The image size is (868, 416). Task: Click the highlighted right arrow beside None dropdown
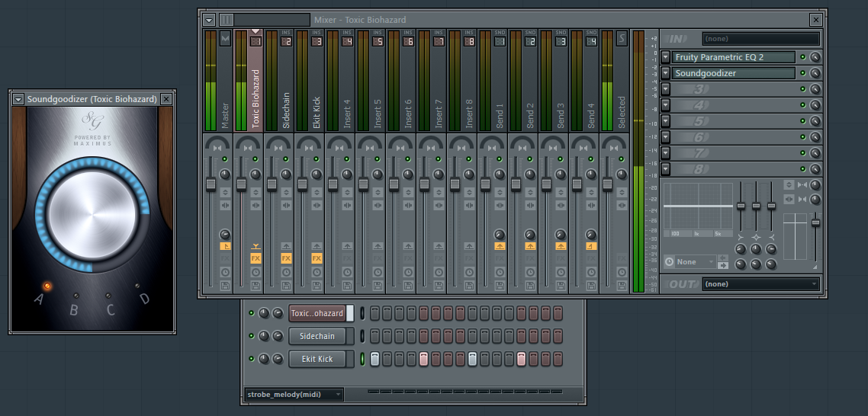coord(723,266)
